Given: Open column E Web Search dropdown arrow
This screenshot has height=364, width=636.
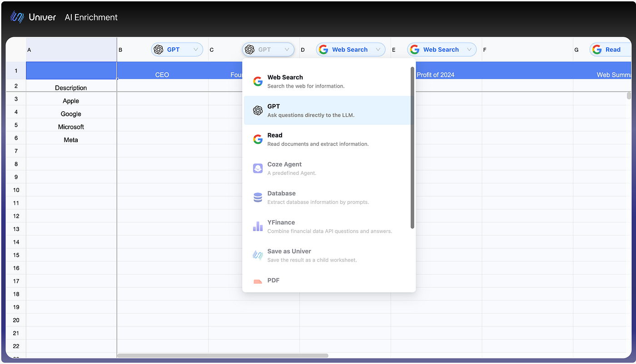Looking at the screenshot, I should pyautogui.click(x=469, y=49).
